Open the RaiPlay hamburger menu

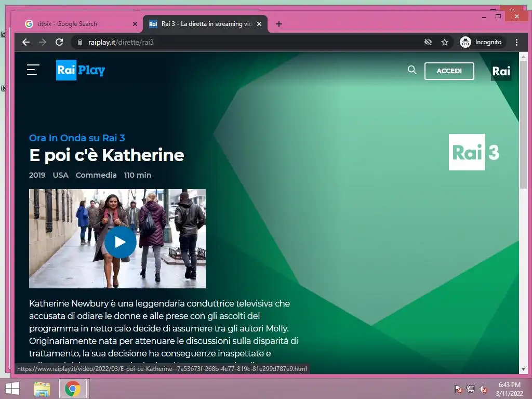(x=33, y=70)
